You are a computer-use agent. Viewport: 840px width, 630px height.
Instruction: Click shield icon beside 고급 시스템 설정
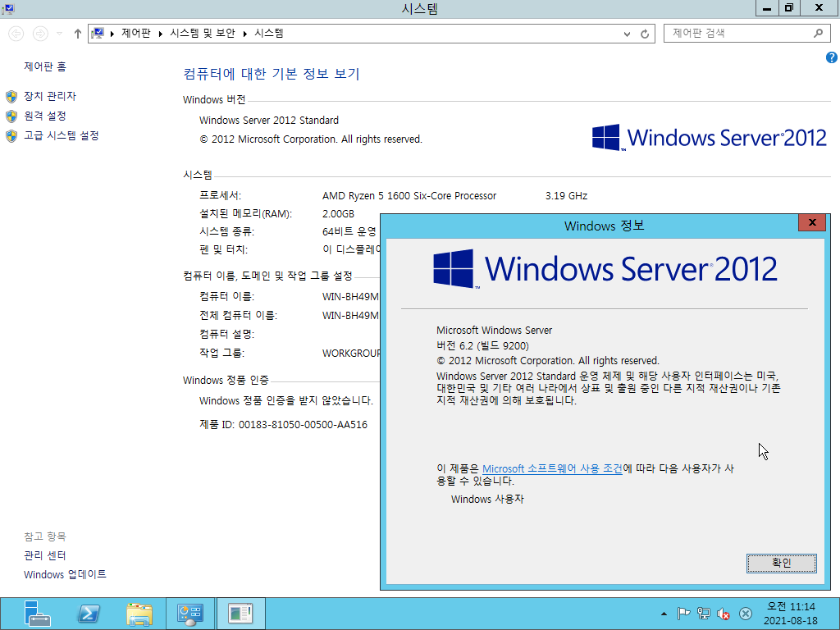(11, 136)
